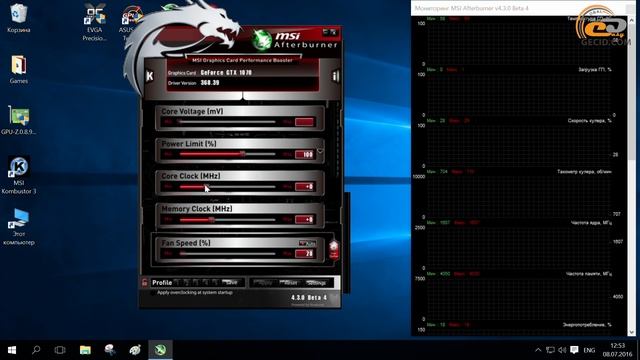Select profile slot 3

click(196, 282)
